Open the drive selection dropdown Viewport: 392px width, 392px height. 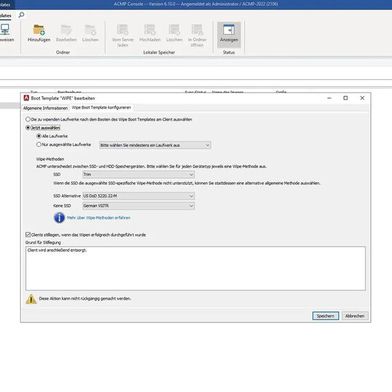pos(155,145)
